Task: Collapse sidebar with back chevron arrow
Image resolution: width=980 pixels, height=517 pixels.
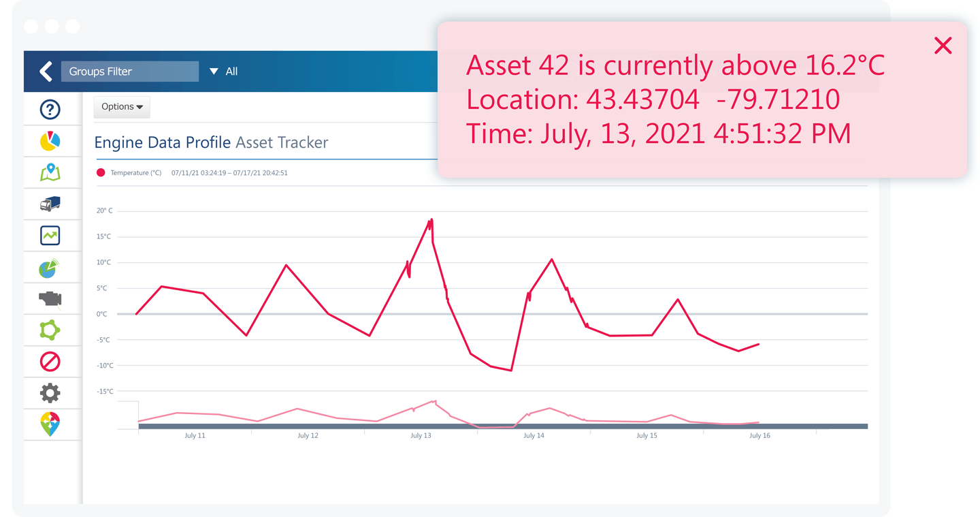Action: 46,71
